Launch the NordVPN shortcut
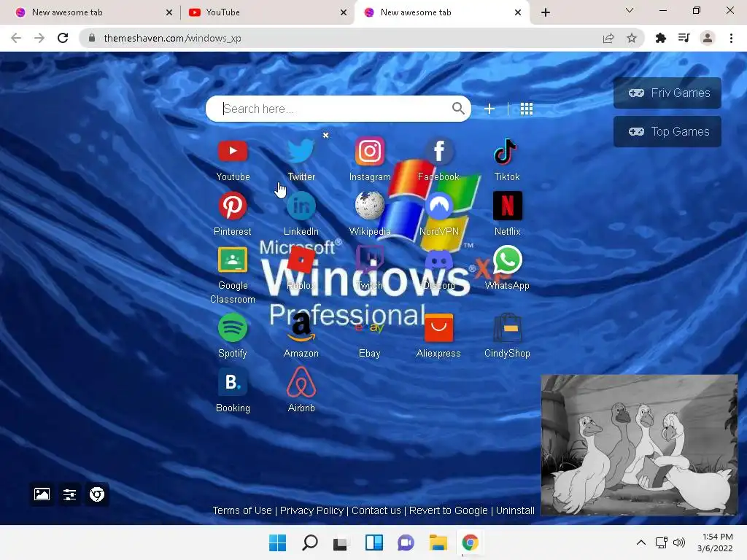747x560 pixels. (438, 206)
